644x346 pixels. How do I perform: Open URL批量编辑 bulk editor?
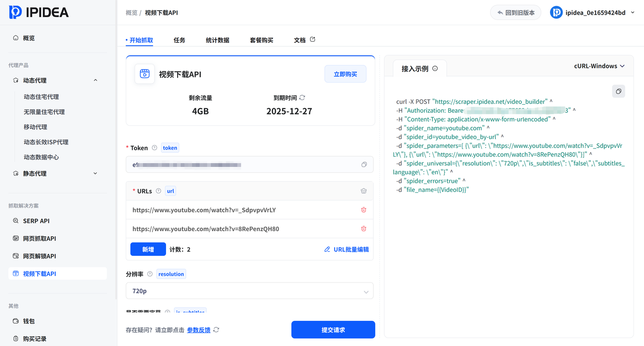click(x=347, y=249)
